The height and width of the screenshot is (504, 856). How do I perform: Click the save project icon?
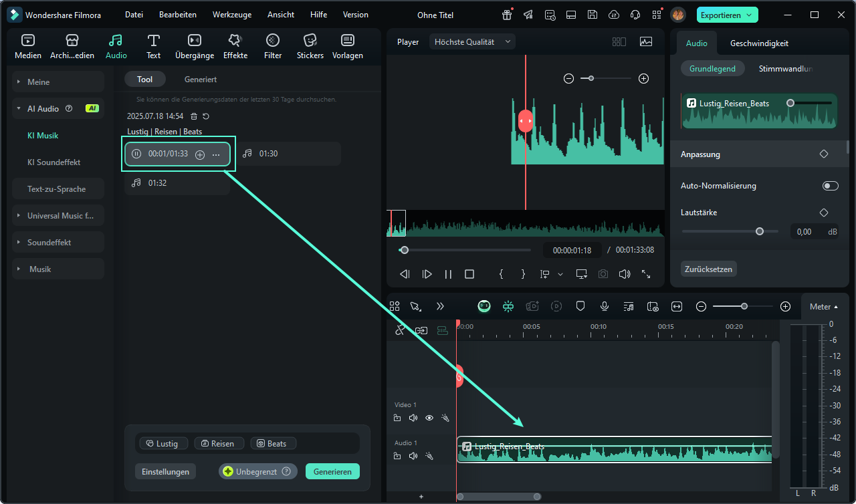coord(593,15)
